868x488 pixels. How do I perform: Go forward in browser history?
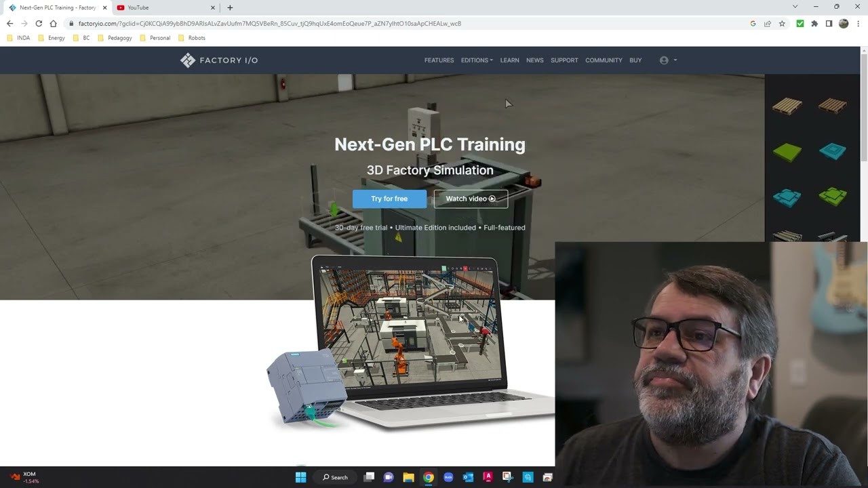pyautogui.click(x=24, y=23)
